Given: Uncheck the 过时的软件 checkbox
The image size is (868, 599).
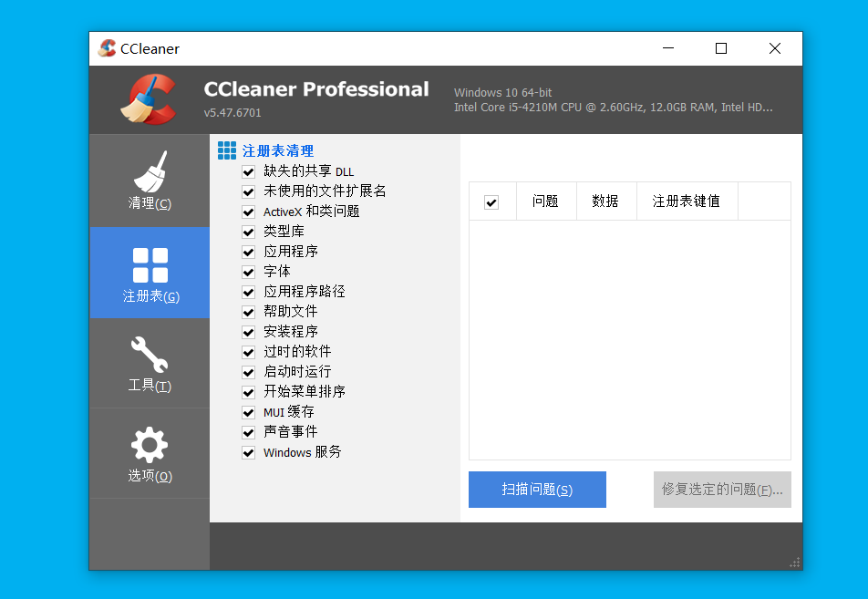Looking at the screenshot, I should [249, 352].
